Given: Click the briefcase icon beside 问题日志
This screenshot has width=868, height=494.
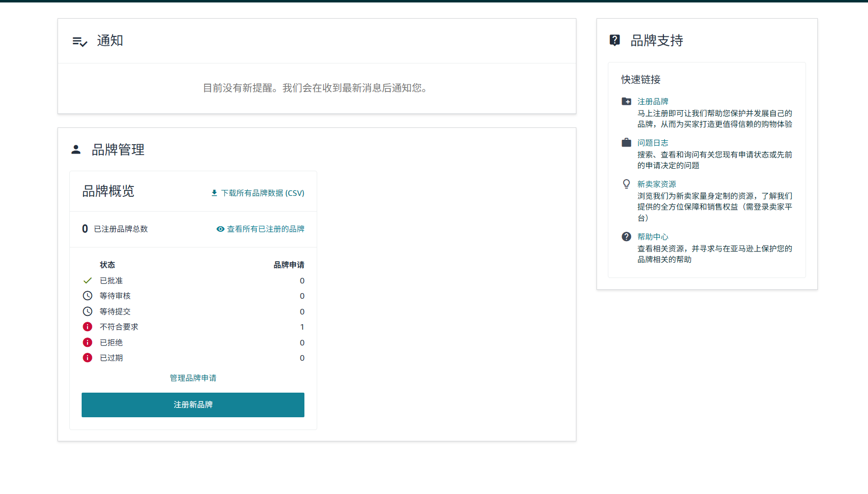Looking at the screenshot, I should point(627,143).
